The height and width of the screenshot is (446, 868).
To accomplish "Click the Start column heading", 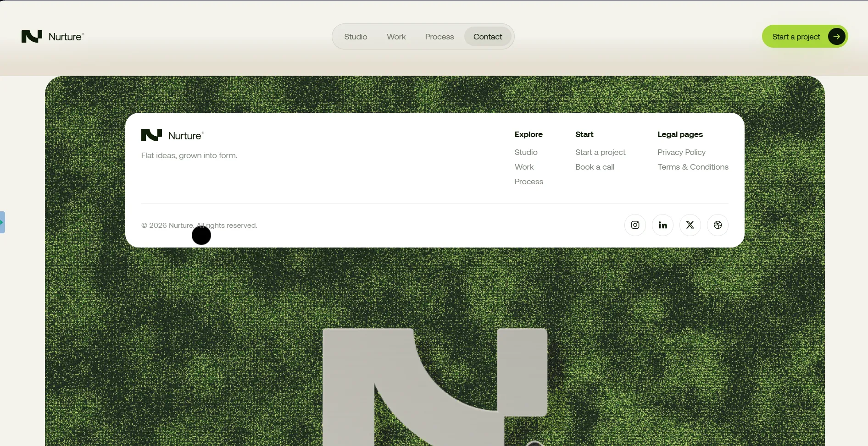I will (584, 134).
